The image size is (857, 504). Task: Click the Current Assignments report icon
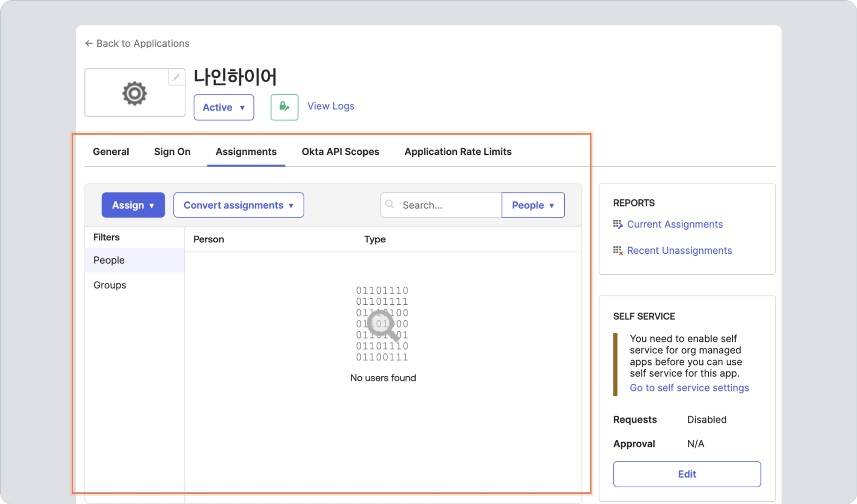617,224
